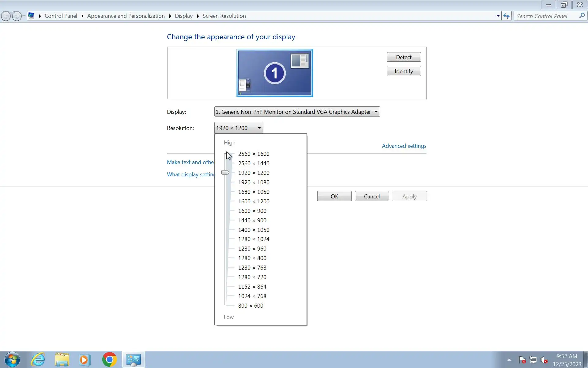
Task: Choose 1280 × 1024 resolution option
Action: click(x=254, y=239)
